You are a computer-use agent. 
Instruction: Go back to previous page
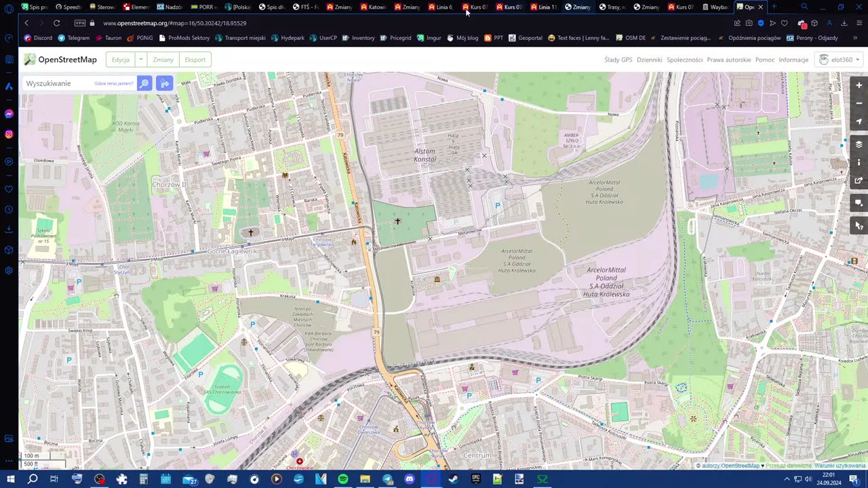coord(26,23)
